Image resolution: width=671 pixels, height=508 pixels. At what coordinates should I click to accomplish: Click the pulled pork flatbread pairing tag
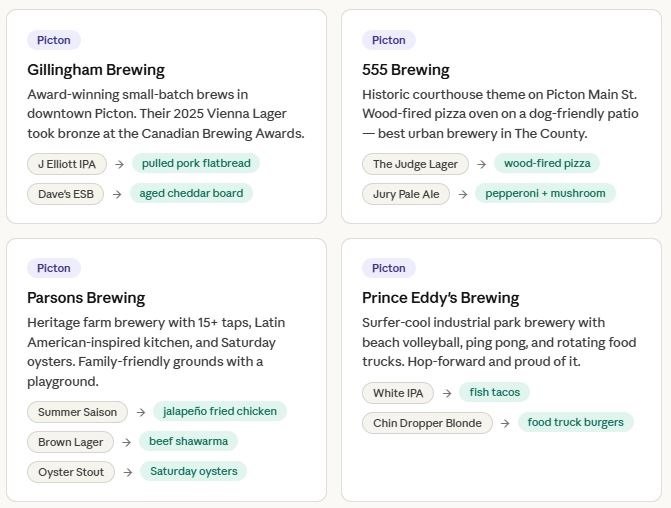click(x=196, y=163)
